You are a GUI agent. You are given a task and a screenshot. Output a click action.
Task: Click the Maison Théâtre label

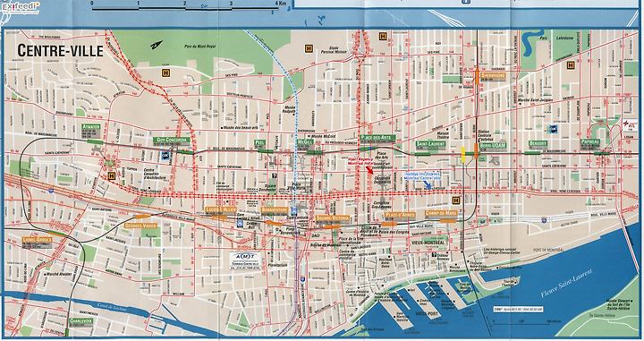point(443,135)
